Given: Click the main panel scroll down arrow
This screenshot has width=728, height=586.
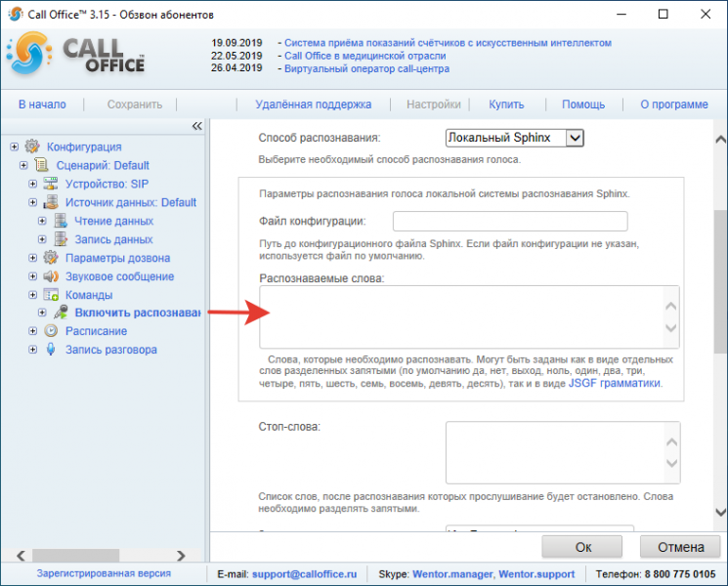Looking at the screenshot, I should point(720,512).
